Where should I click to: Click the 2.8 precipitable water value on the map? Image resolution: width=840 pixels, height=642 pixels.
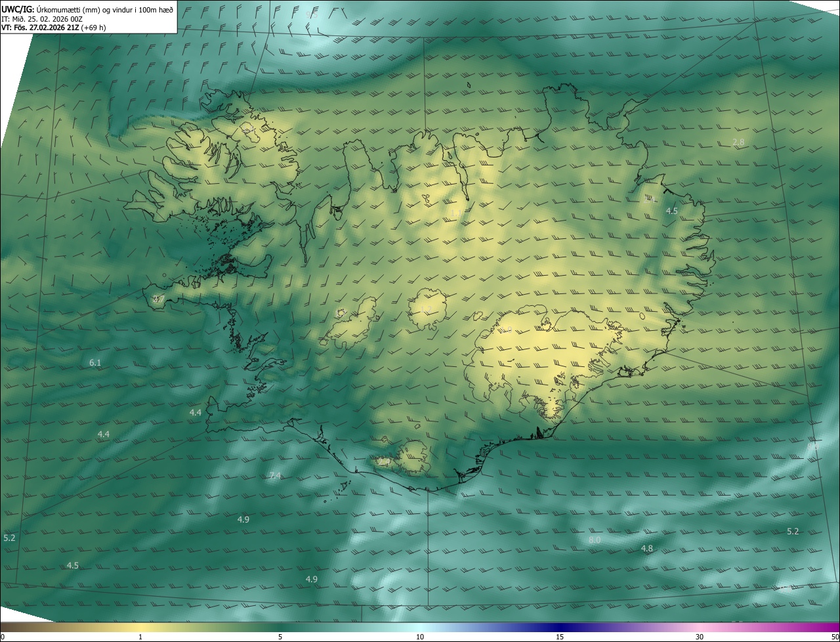[738, 142]
